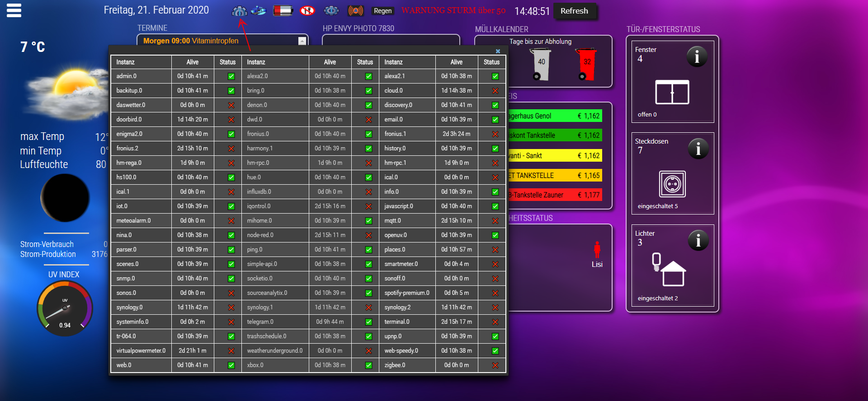Click the Lisi presence person icon
The width and height of the screenshot is (868, 401).
click(597, 250)
